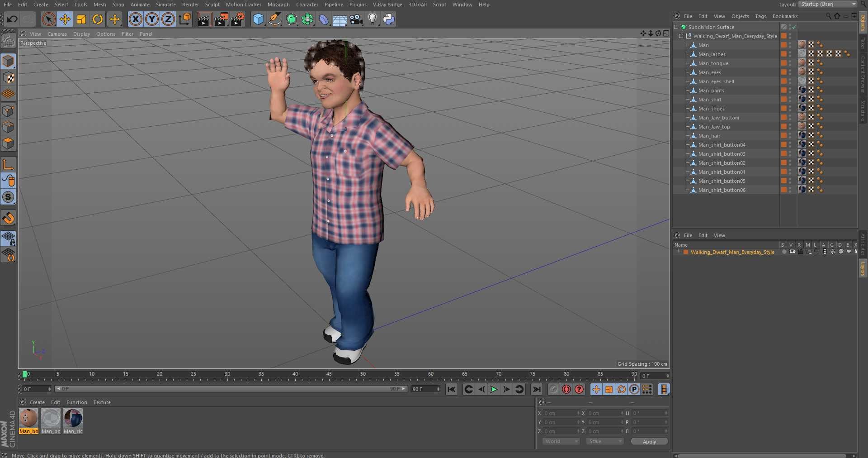
Task: Collapse the Subdivision Surface tree node
Action: pyautogui.click(x=676, y=27)
